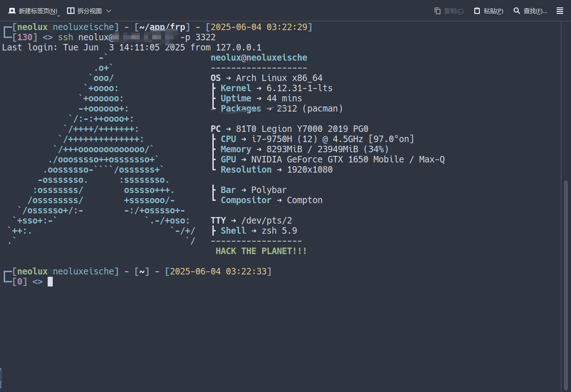
Task: Open a new tab with 新建标签页 button
Action: (32, 11)
